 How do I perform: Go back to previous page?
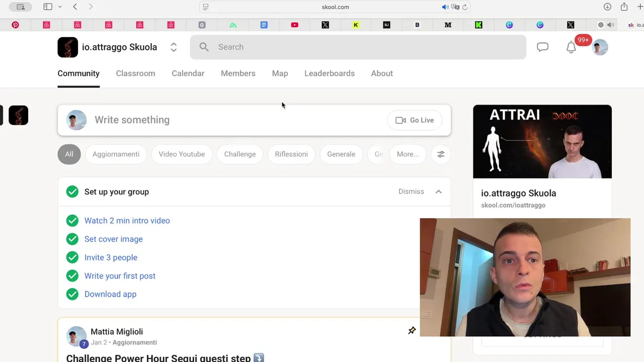tap(75, 7)
